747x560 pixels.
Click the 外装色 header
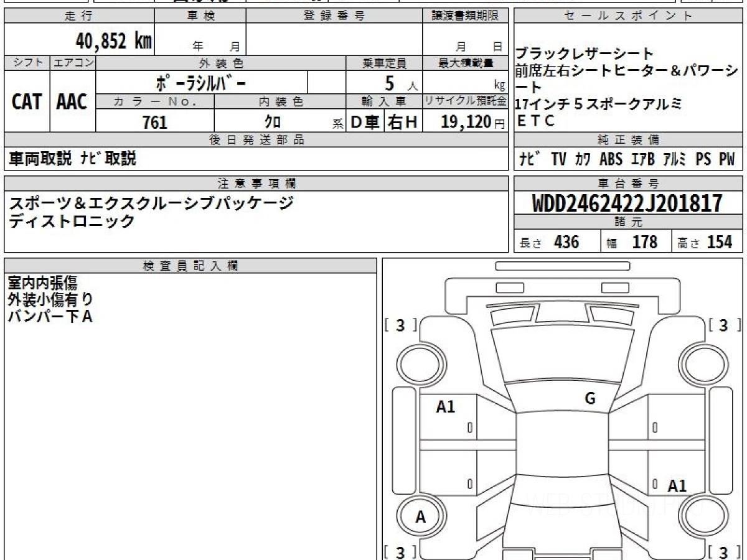point(220,63)
